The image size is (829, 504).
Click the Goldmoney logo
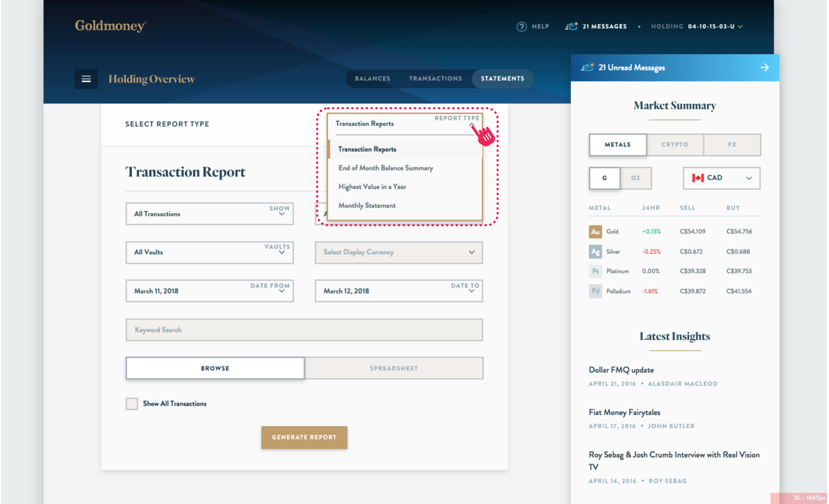click(110, 26)
